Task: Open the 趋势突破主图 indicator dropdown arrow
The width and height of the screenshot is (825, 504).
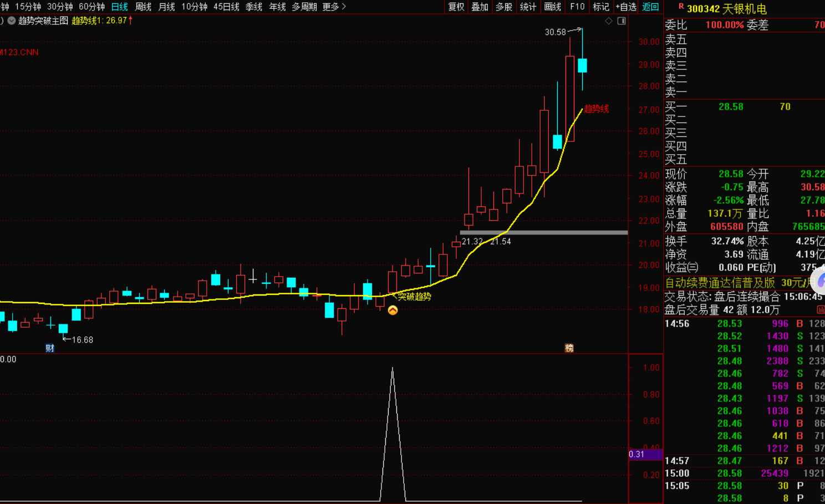Action: pos(11,21)
